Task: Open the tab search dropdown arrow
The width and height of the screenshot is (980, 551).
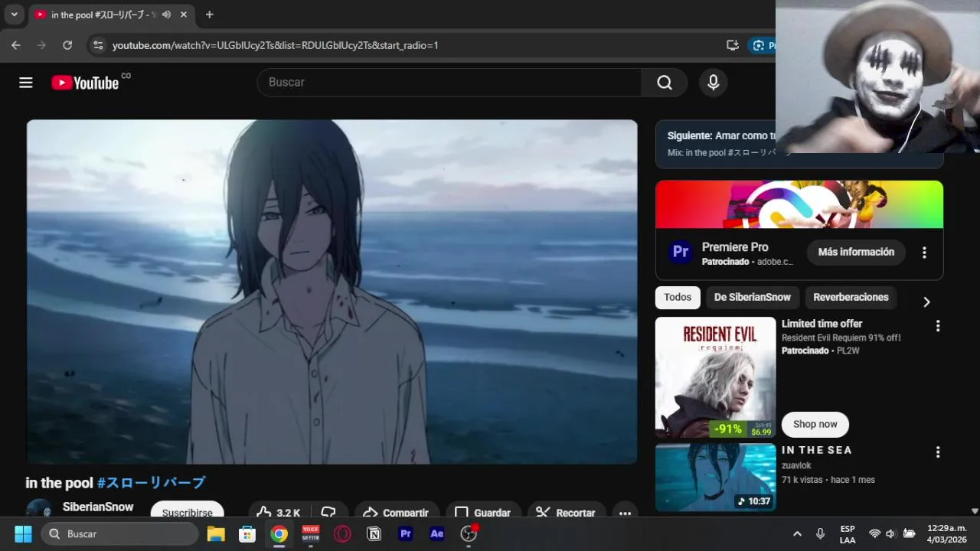Action: (x=14, y=15)
